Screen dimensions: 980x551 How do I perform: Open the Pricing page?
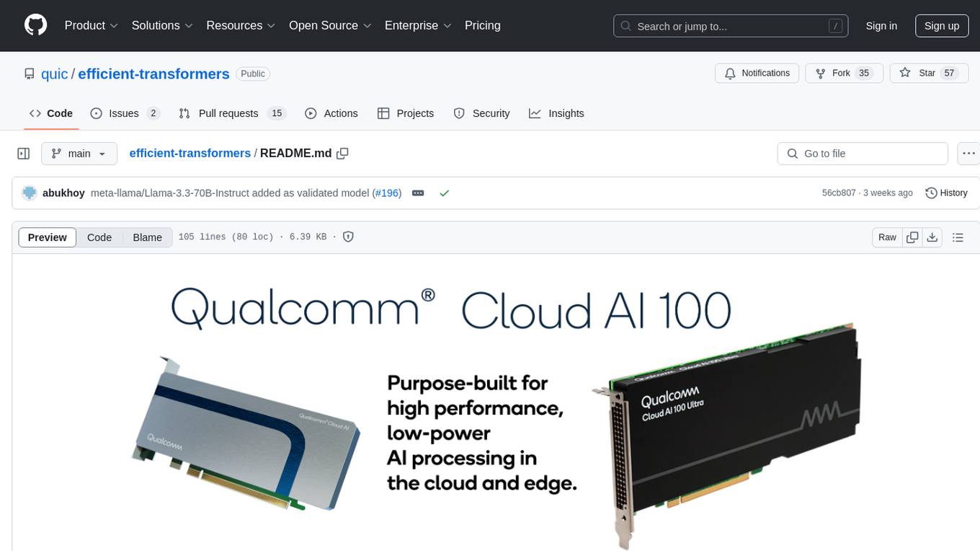[x=483, y=25]
